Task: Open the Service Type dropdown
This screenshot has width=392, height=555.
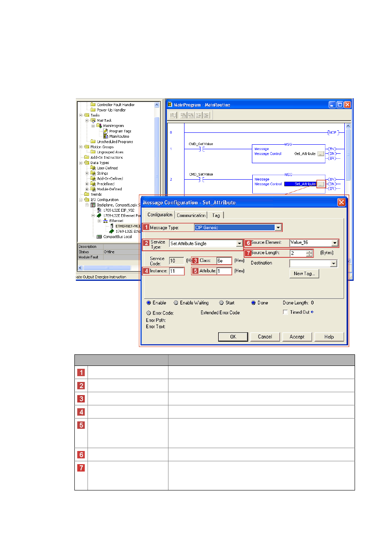Action: [240, 243]
